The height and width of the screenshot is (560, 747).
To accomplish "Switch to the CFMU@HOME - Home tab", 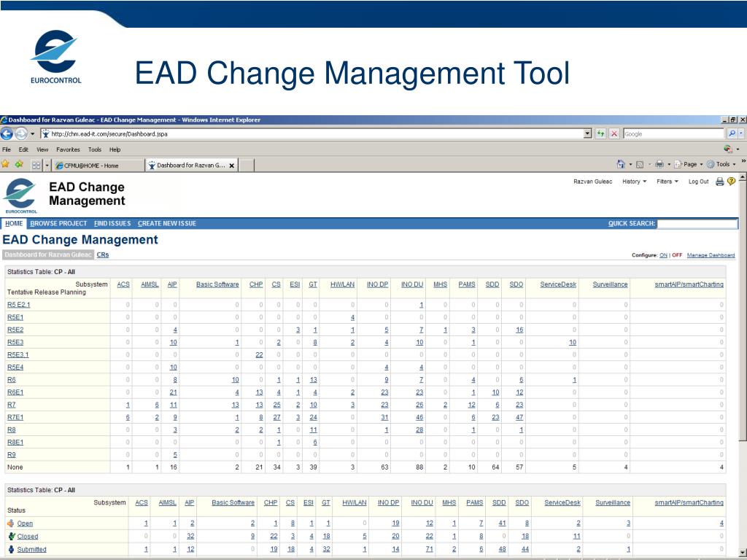I will [98, 166].
